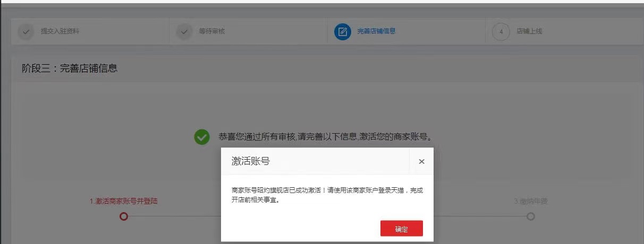Click the 确定 button in the dialog
Image resolution: width=644 pixels, height=244 pixels.
click(x=401, y=229)
